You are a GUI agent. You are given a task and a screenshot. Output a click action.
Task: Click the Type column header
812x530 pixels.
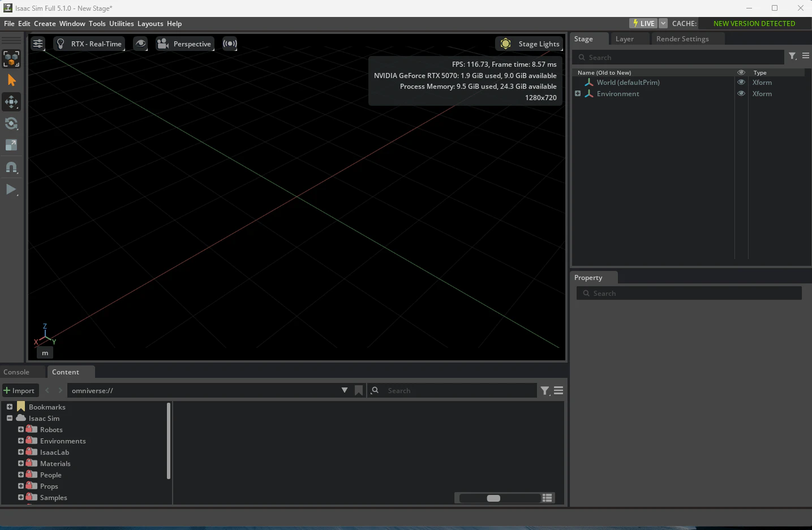pyautogui.click(x=760, y=73)
